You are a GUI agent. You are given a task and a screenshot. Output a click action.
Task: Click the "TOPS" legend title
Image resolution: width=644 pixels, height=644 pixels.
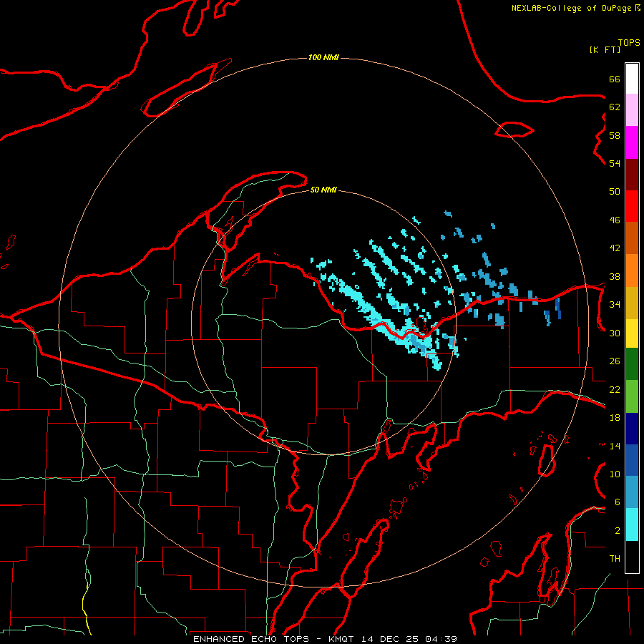629,42
